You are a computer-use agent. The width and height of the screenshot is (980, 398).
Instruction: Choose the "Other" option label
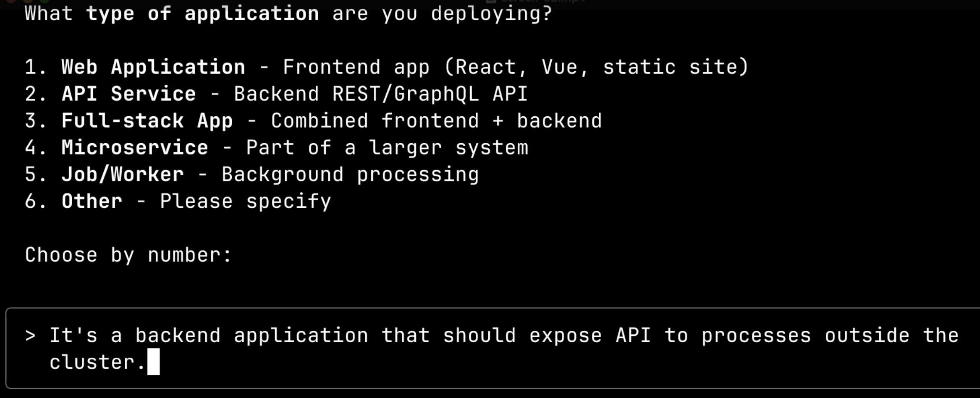[92, 201]
